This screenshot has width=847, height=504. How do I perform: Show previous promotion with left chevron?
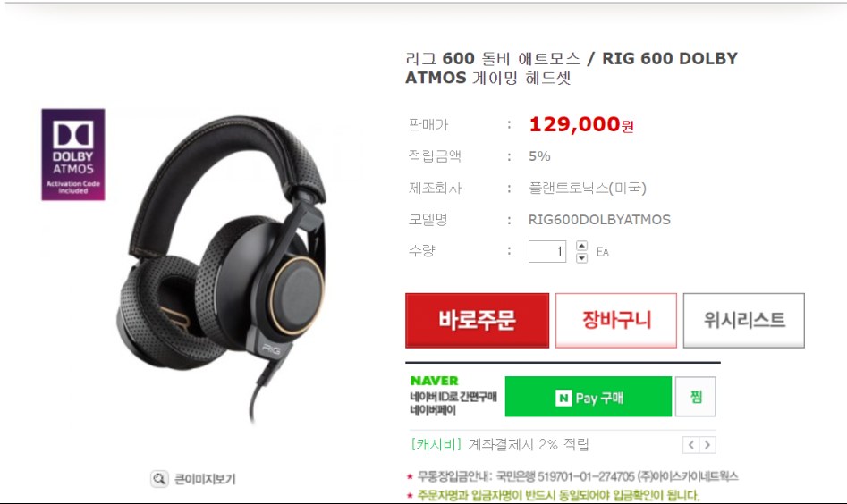690,445
